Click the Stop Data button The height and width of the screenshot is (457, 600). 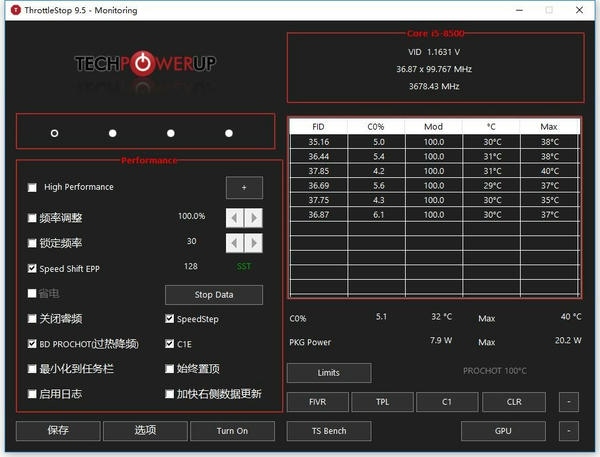click(214, 295)
